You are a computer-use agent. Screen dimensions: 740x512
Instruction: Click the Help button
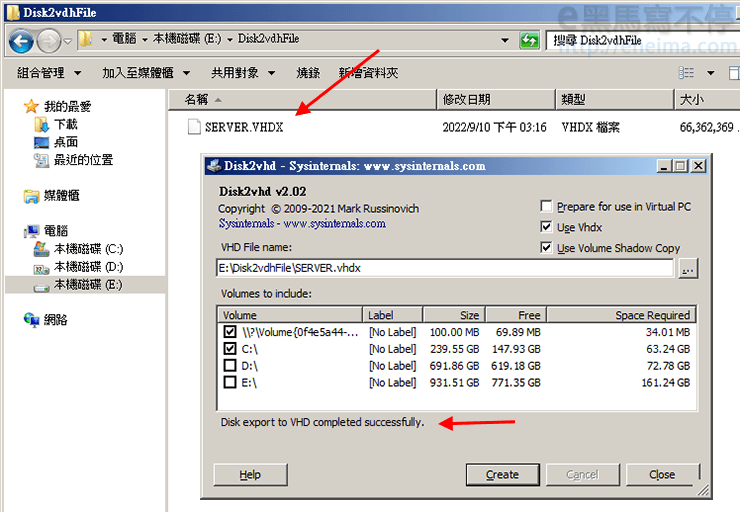point(251,474)
